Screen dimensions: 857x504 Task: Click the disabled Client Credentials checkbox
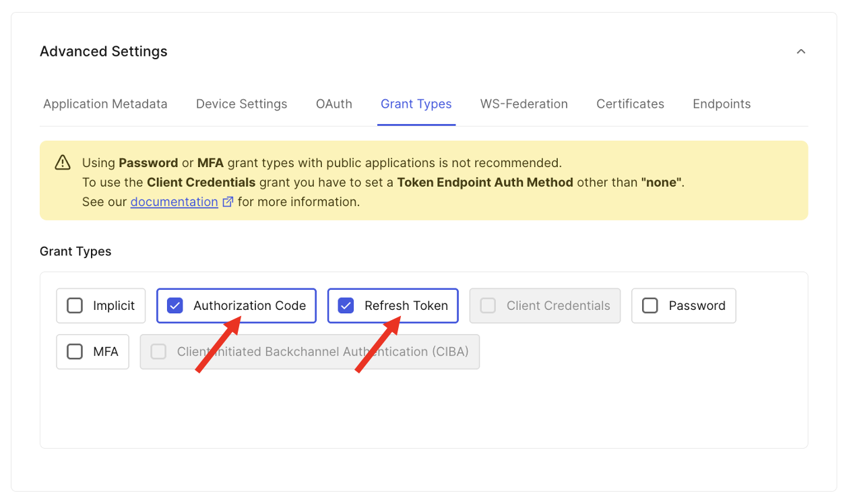(488, 306)
